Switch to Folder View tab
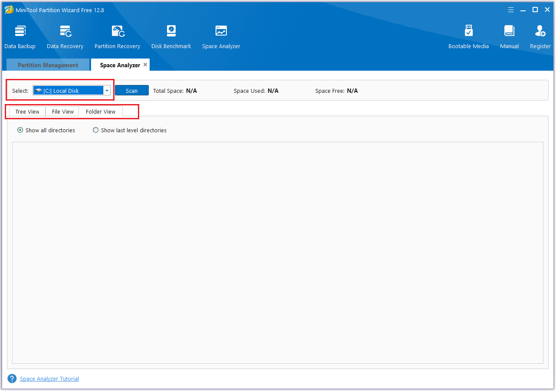The height and width of the screenshot is (392, 556). tap(101, 111)
